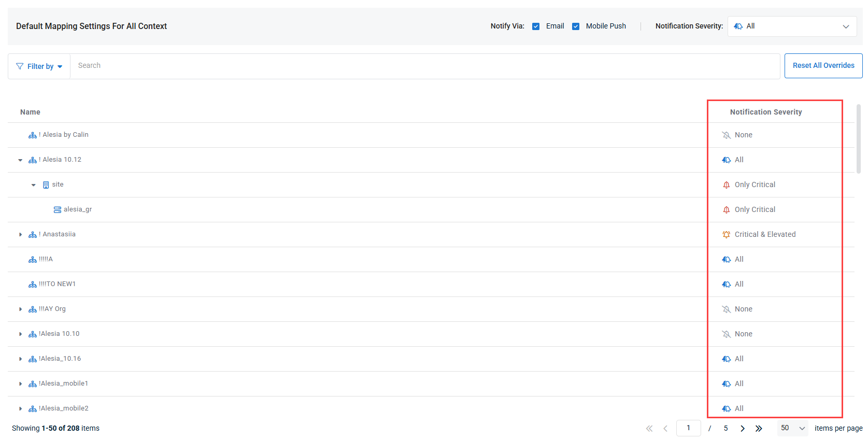Open the Notification Severity dropdown at top

tap(792, 26)
